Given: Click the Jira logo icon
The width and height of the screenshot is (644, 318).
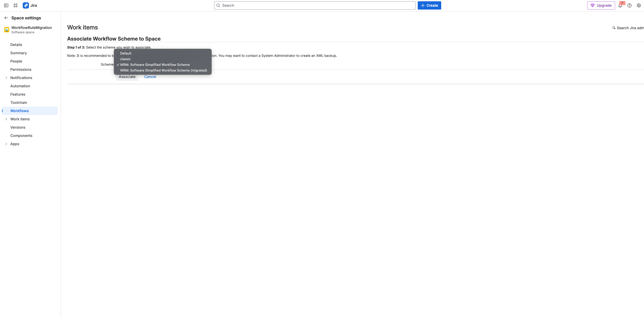Looking at the screenshot, I should click(x=26, y=5).
